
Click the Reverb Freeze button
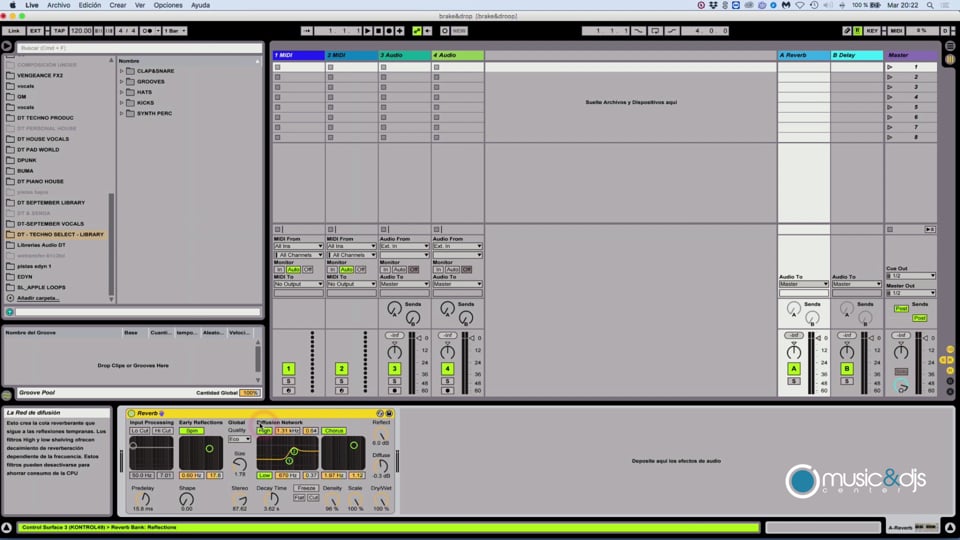[x=306, y=488]
